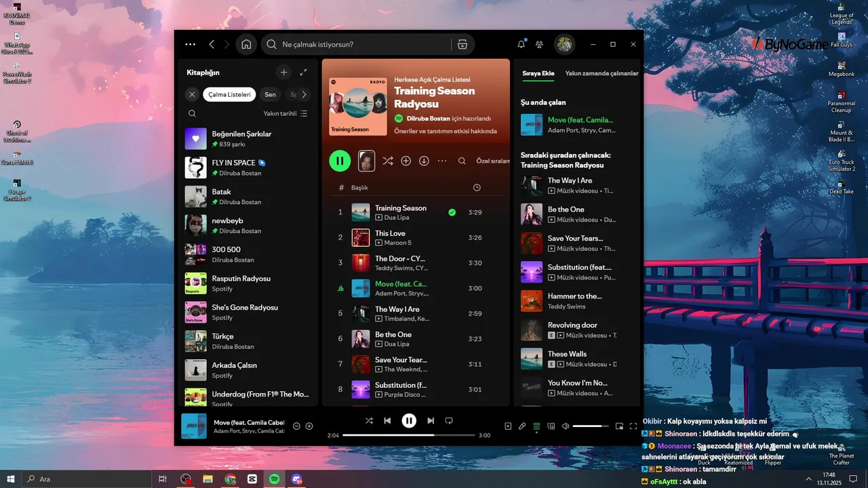Viewport: 868px width, 488px height.
Task: Select Sen filter chip
Action: click(x=270, y=94)
